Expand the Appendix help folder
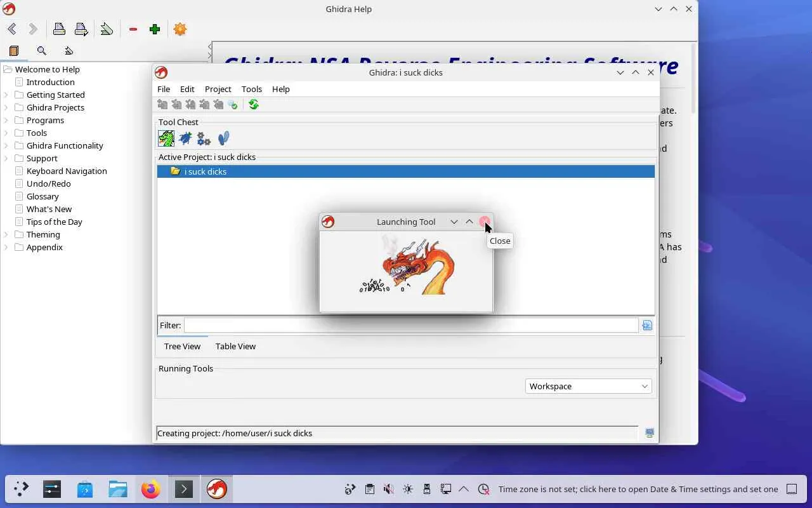 pos(6,247)
